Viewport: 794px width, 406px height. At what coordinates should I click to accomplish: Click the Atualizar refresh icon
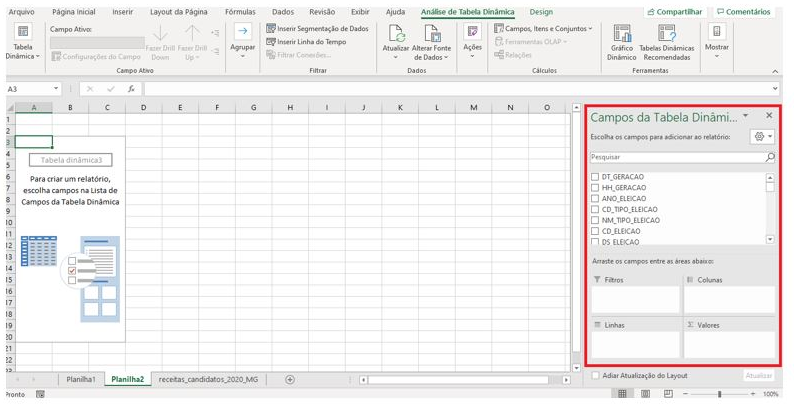coord(396,34)
